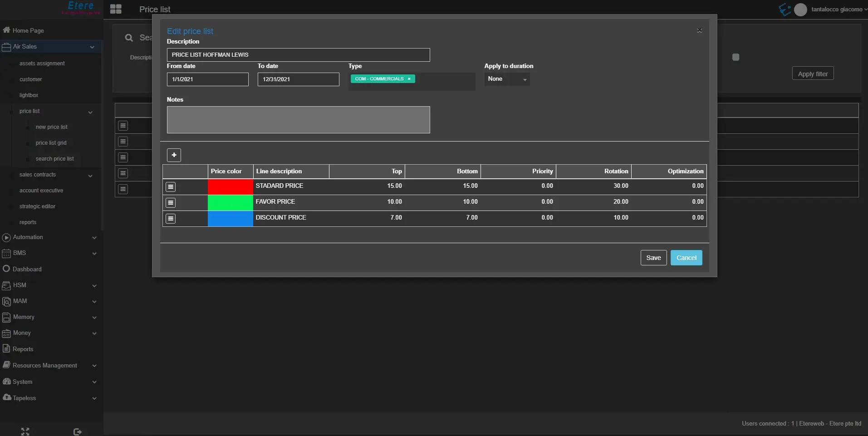
Task: Cancel editing the price list
Action: click(x=686, y=258)
